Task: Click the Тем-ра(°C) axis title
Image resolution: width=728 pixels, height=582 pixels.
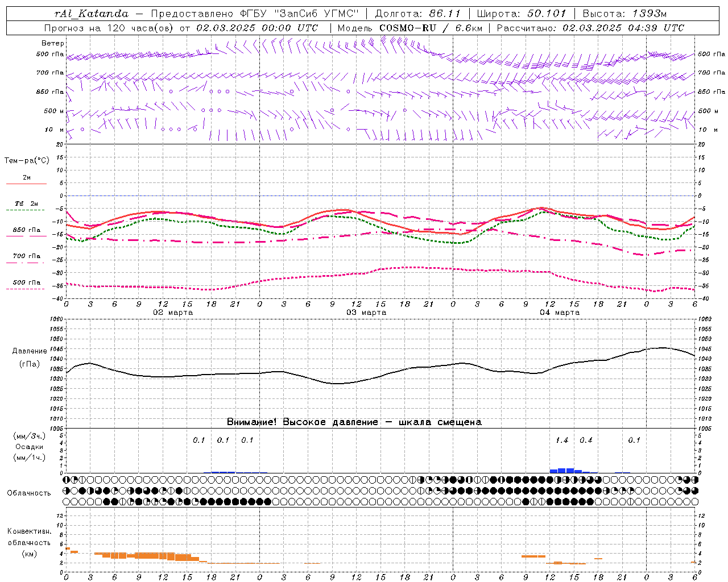Action: click(x=27, y=161)
